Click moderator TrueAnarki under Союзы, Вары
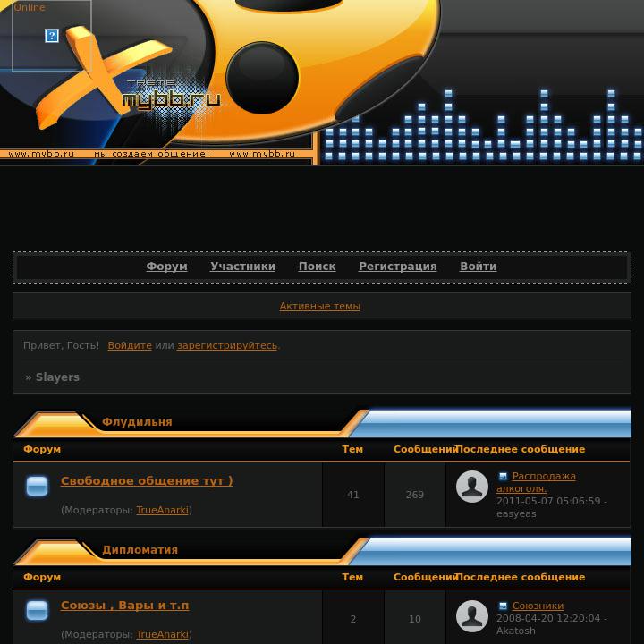This screenshot has width=644, height=644. click(162, 634)
